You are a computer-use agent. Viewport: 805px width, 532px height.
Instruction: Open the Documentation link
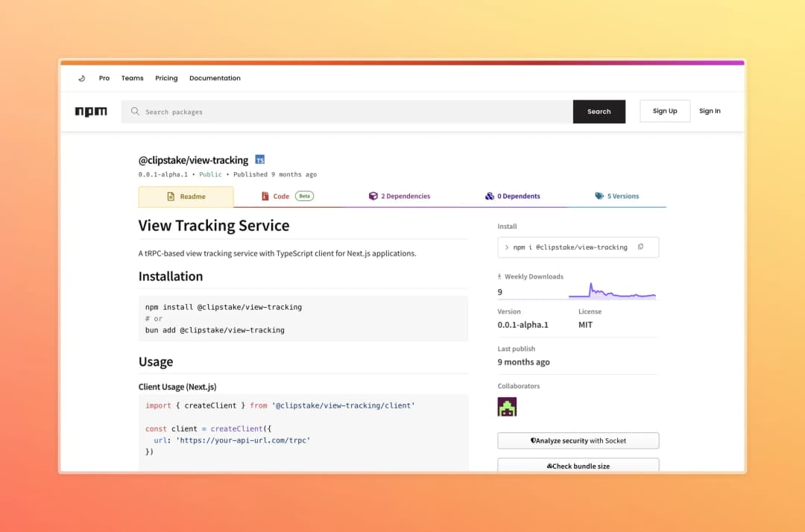(215, 78)
